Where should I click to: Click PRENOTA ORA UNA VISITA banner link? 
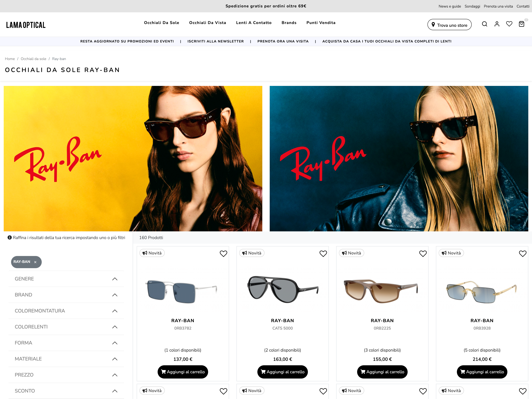click(x=283, y=41)
